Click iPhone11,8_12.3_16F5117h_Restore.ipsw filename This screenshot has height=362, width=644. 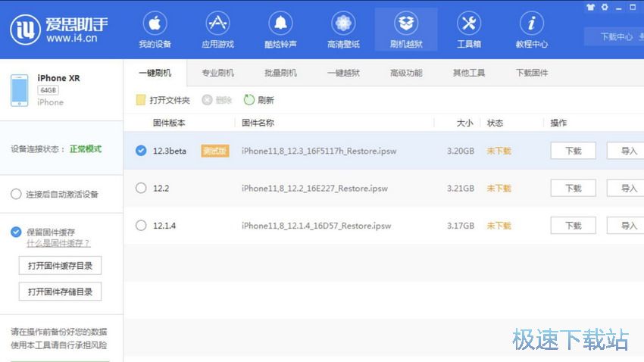click(319, 151)
